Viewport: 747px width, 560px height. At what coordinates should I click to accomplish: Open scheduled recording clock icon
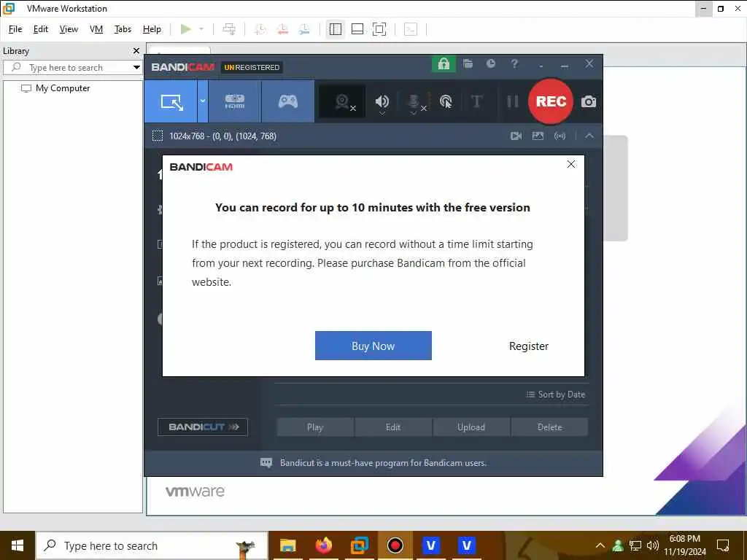pos(491,63)
